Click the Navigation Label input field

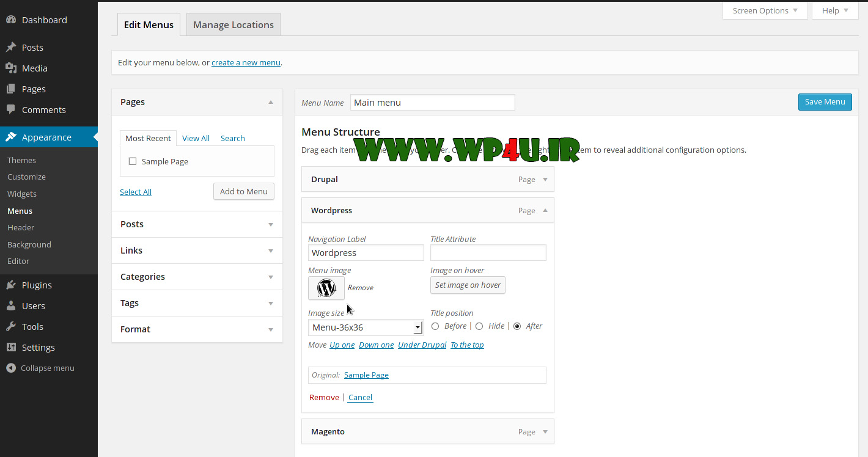366,253
